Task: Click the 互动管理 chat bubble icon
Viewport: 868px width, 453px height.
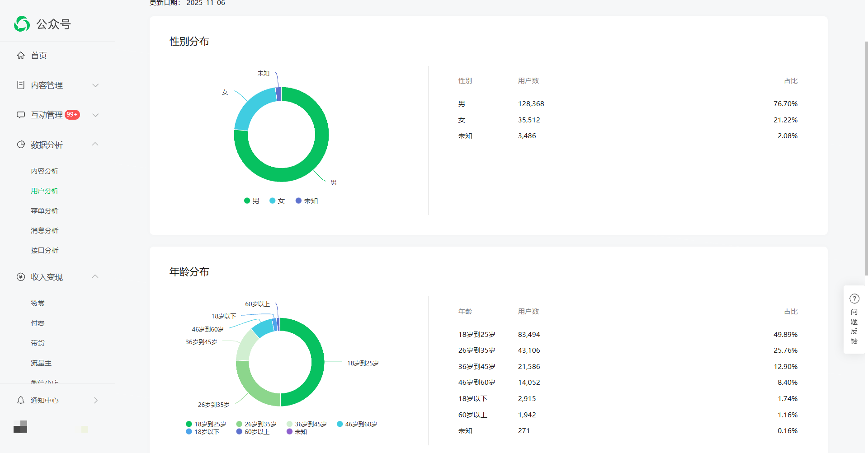Action: pos(21,115)
